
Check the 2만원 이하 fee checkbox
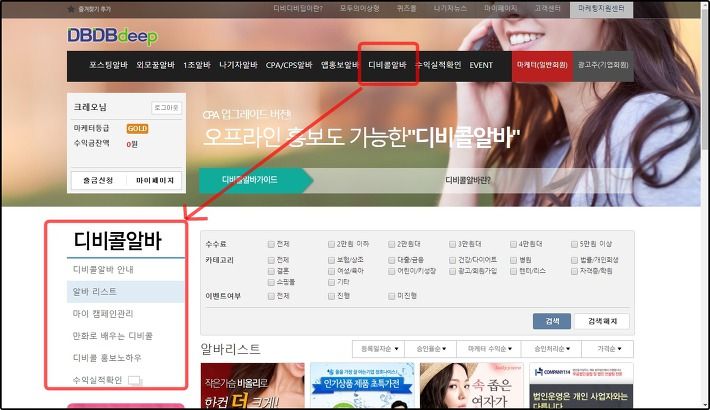(331, 244)
